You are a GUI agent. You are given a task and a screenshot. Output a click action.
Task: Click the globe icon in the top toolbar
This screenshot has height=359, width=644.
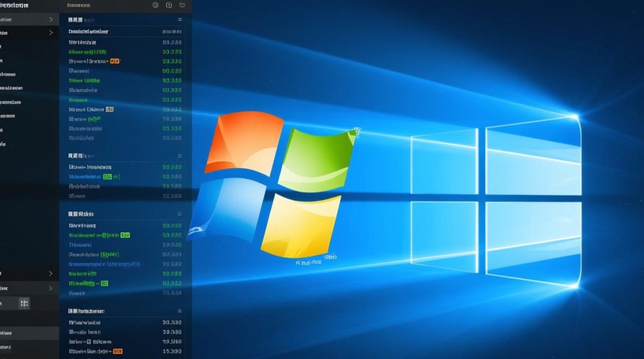pos(155,5)
